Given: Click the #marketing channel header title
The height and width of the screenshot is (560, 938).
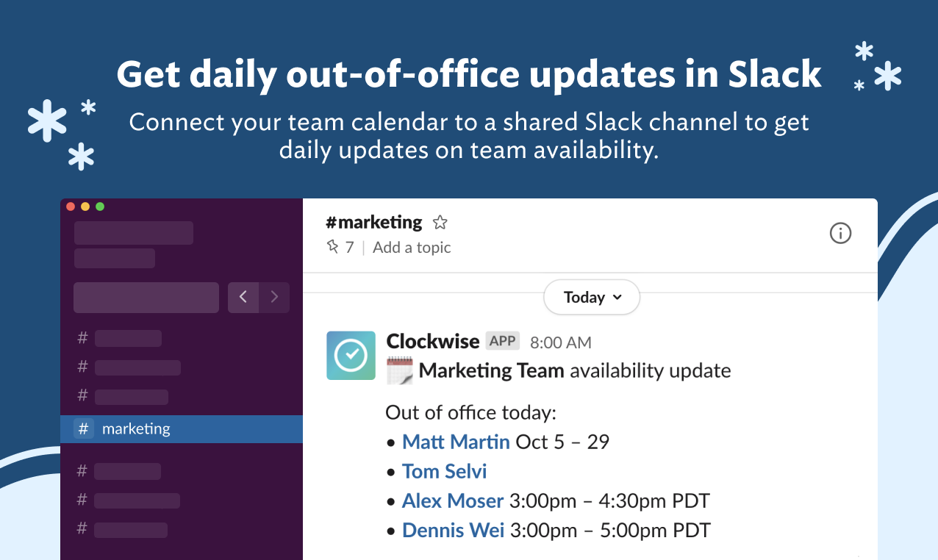Looking at the screenshot, I should pos(374,222).
